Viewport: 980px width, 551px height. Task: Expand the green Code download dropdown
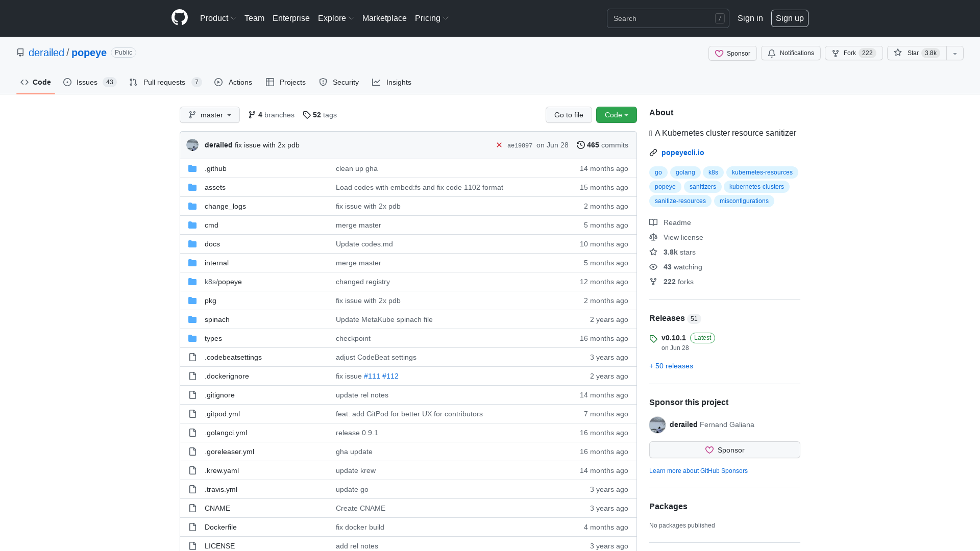pyautogui.click(x=616, y=115)
